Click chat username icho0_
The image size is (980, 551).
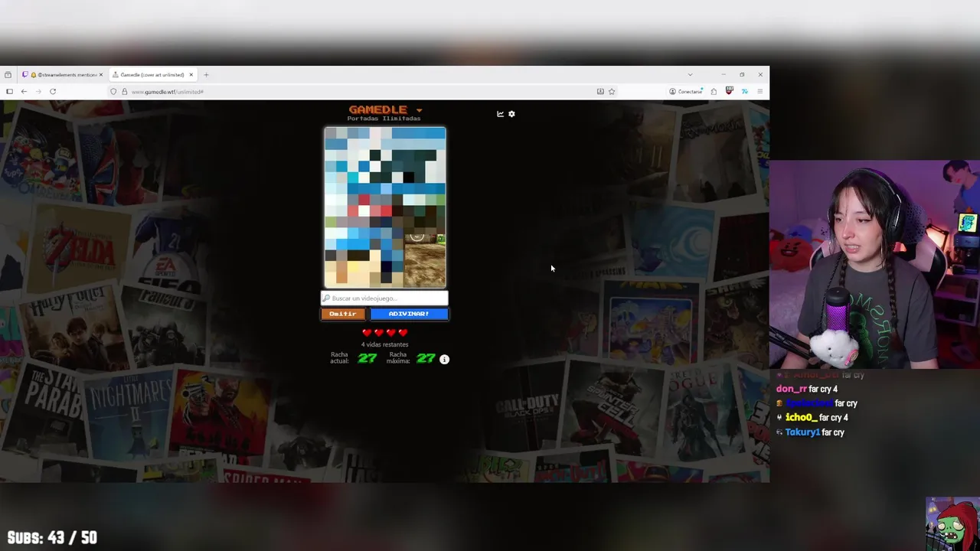click(x=801, y=418)
